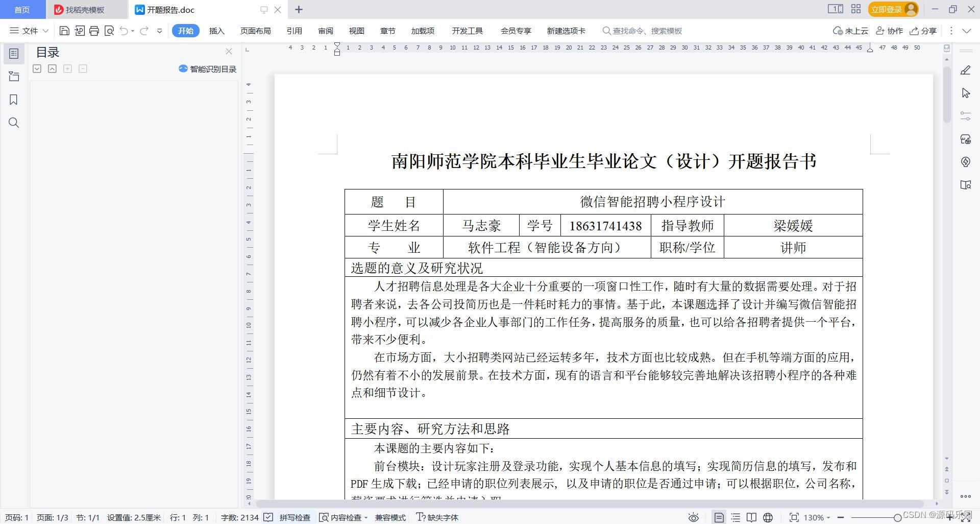Click the Undo arrow icon
This screenshot has height=524, width=980.
124,31
